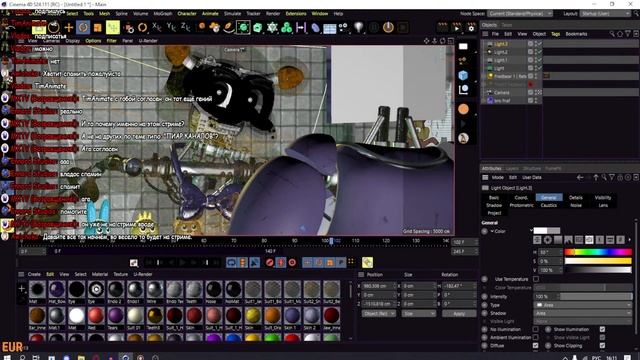Toggle enable checkmark of Light.2 object
The width and height of the screenshot is (640, 360).
point(539,52)
